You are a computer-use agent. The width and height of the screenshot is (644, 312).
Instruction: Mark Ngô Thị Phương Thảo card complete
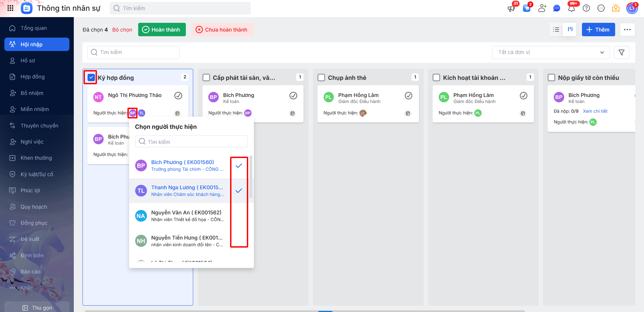coord(178,96)
